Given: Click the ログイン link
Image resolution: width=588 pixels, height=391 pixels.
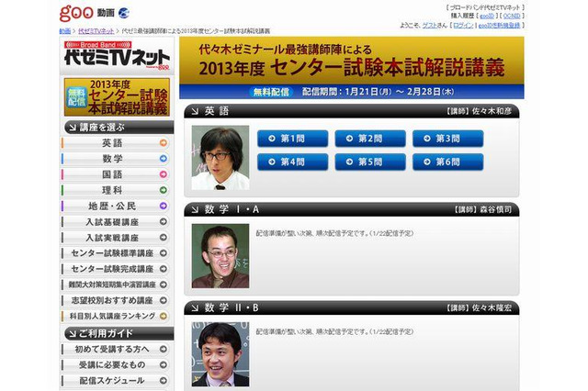Looking at the screenshot, I should coord(463,25).
